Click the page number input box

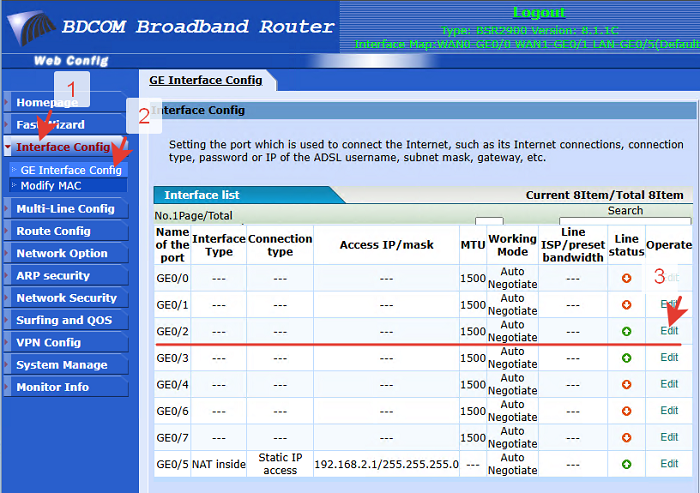(489, 221)
